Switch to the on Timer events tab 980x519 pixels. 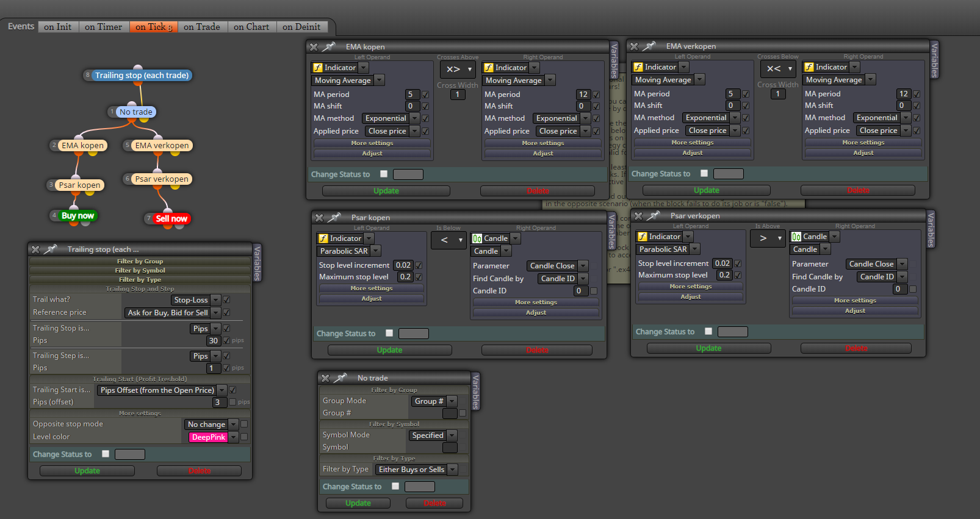(104, 27)
